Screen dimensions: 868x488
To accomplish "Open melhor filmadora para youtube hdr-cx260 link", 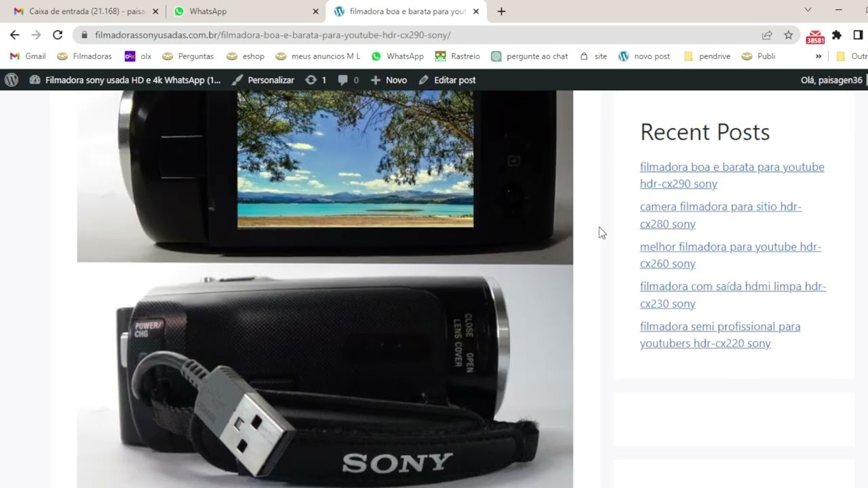I will coord(730,255).
